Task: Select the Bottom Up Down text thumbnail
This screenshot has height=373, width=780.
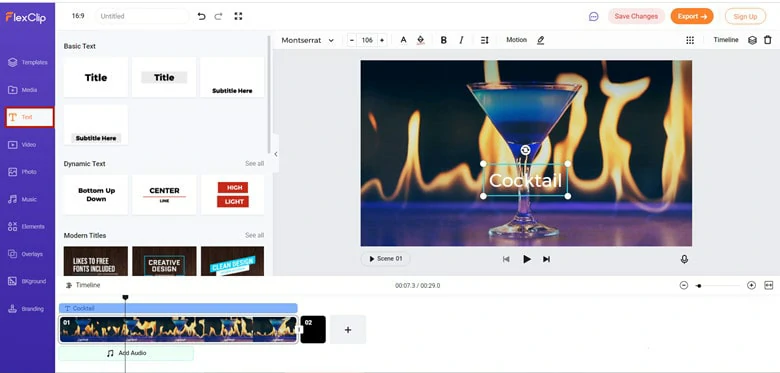Action: click(96, 194)
